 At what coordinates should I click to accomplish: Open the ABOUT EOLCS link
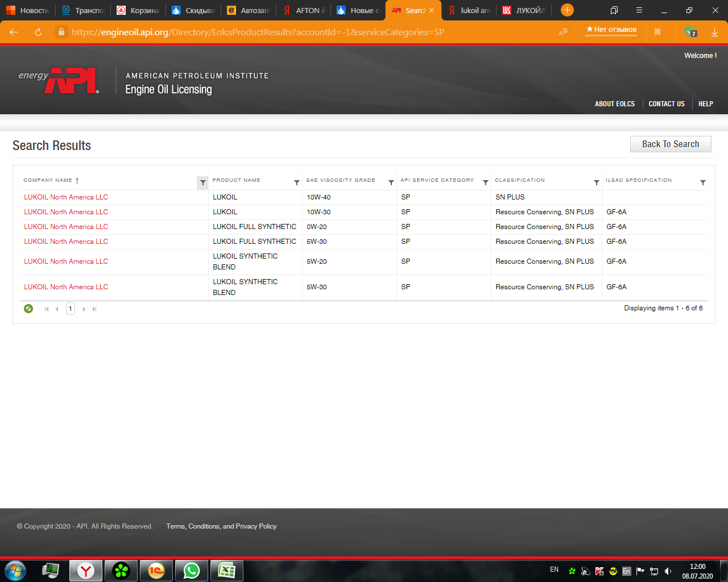tap(615, 104)
